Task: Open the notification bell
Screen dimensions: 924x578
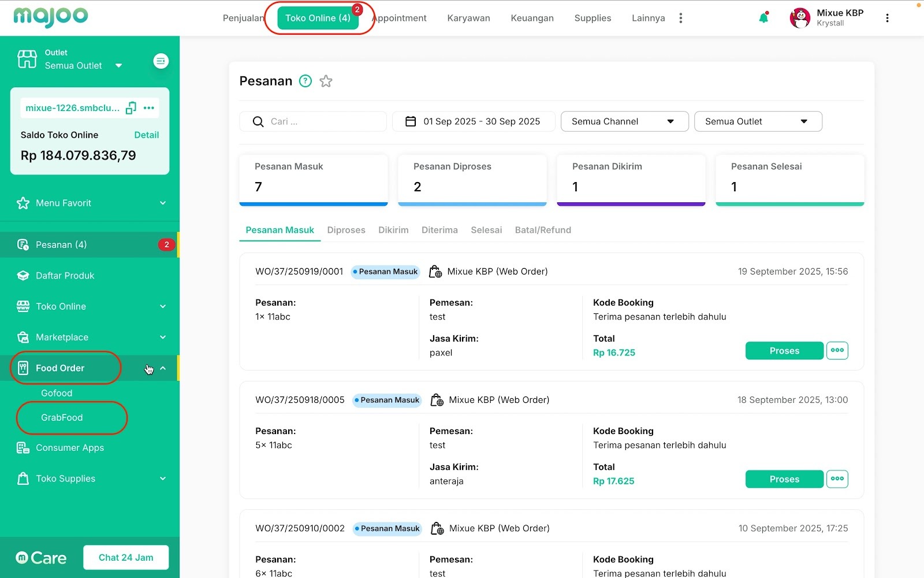Action: click(x=763, y=18)
